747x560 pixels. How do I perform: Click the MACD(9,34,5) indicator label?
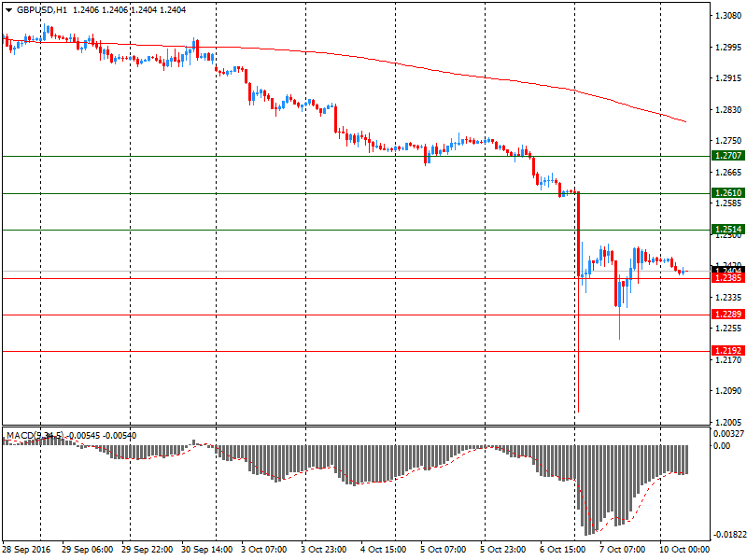35,435
